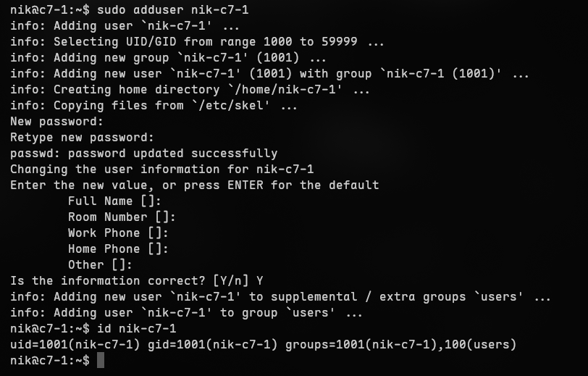This screenshot has height=376, width=588.
Task: Click the 'Work Phone []:' field line
Action: click(x=118, y=233)
